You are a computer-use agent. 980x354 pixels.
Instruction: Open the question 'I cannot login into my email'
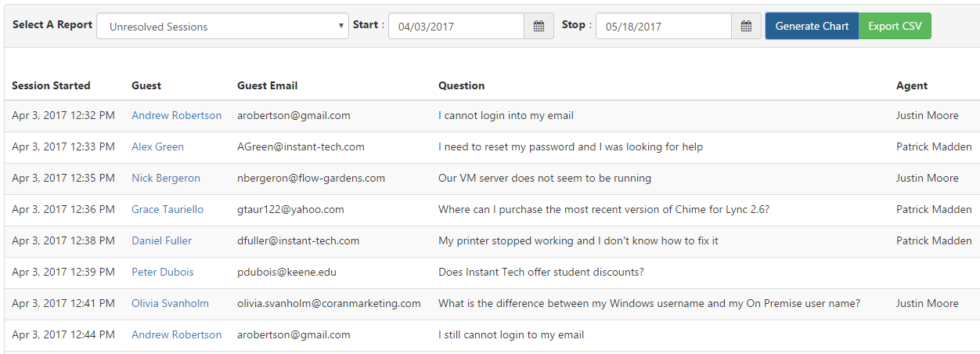506,115
